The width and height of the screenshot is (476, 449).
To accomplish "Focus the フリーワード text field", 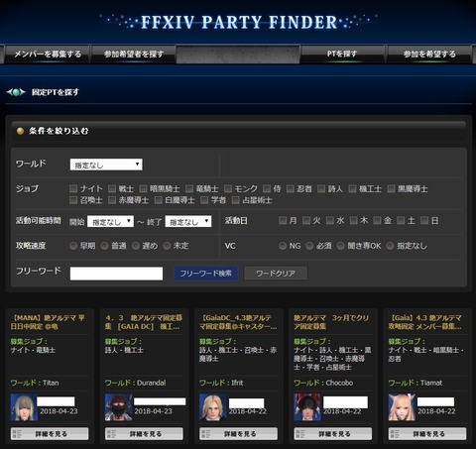I will click(x=116, y=274).
